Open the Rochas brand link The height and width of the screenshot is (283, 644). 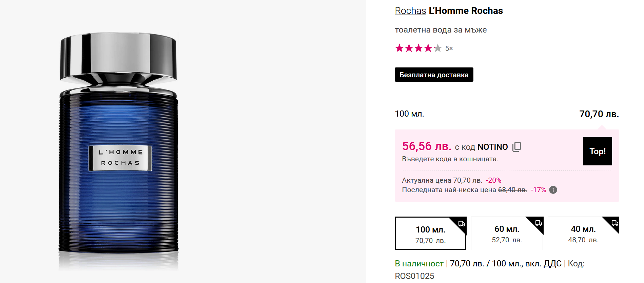410,11
